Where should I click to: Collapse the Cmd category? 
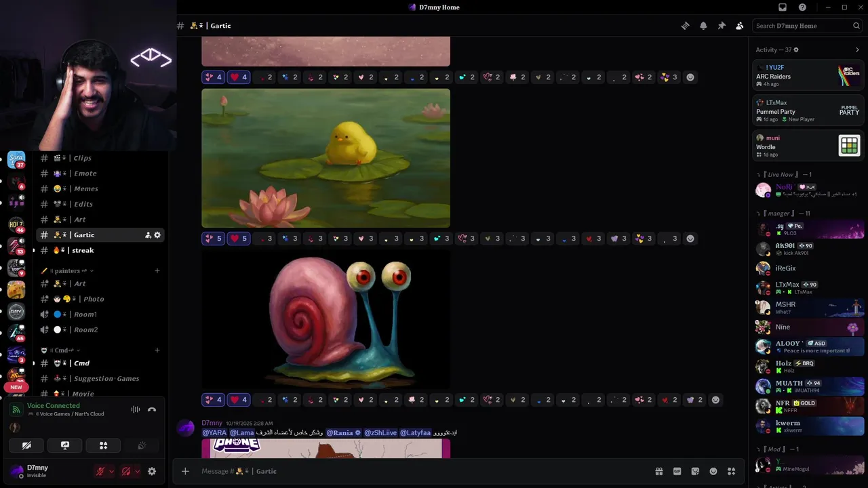(x=61, y=350)
